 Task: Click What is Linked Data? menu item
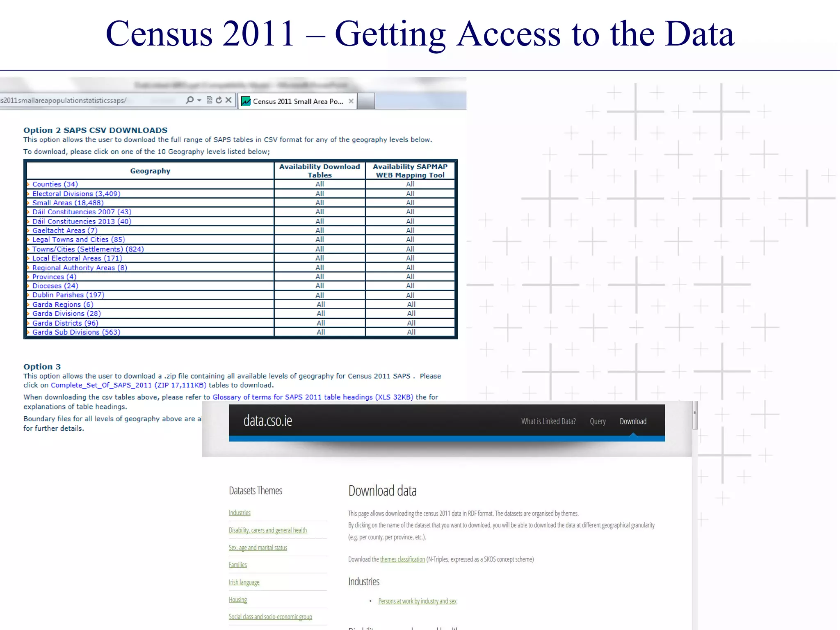[x=548, y=421]
